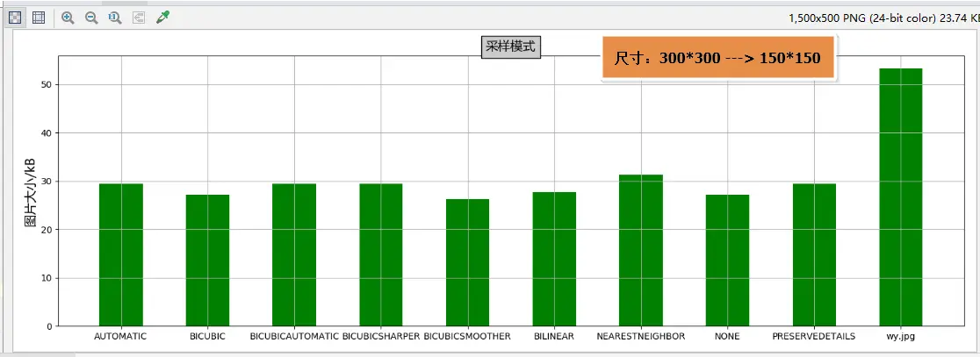Click the y-axis tick value 40
The image size is (980, 357).
47,133
